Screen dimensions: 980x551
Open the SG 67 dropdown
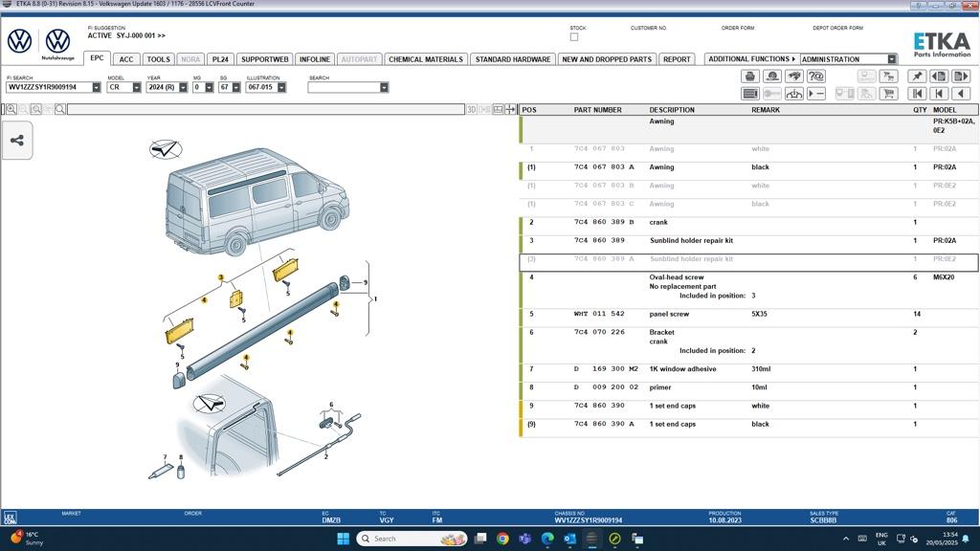[236, 87]
